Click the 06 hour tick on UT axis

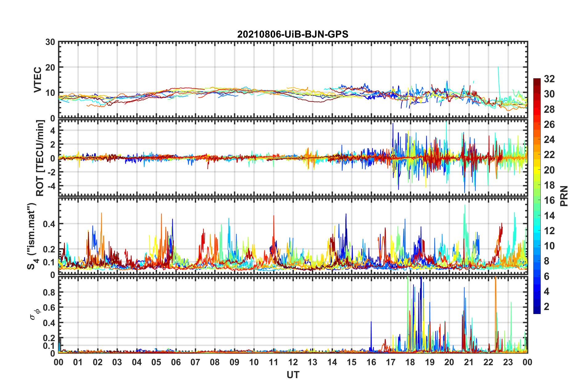pos(176,362)
